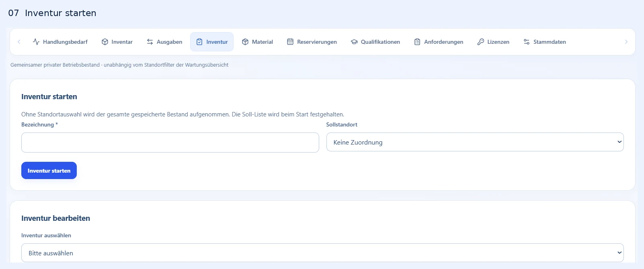644x269 pixels.
Task: Click the Material package icon
Action: click(245, 42)
